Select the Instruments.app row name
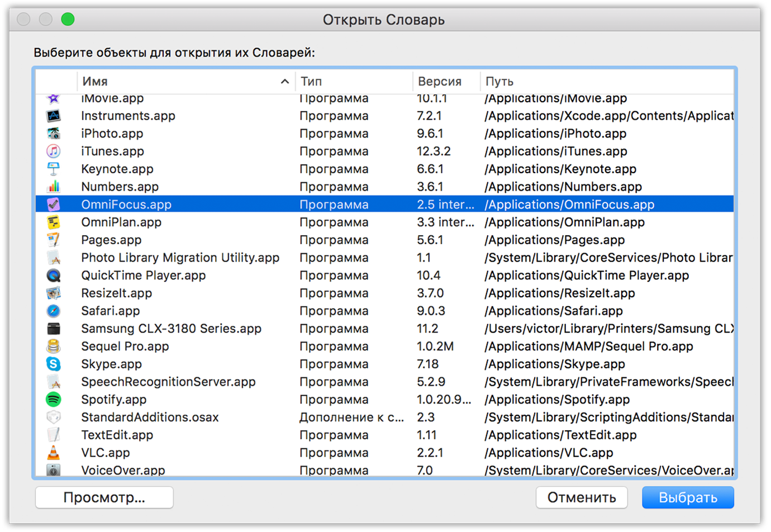Image resolution: width=771 pixels, height=532 pixels. tap(128, 116)
